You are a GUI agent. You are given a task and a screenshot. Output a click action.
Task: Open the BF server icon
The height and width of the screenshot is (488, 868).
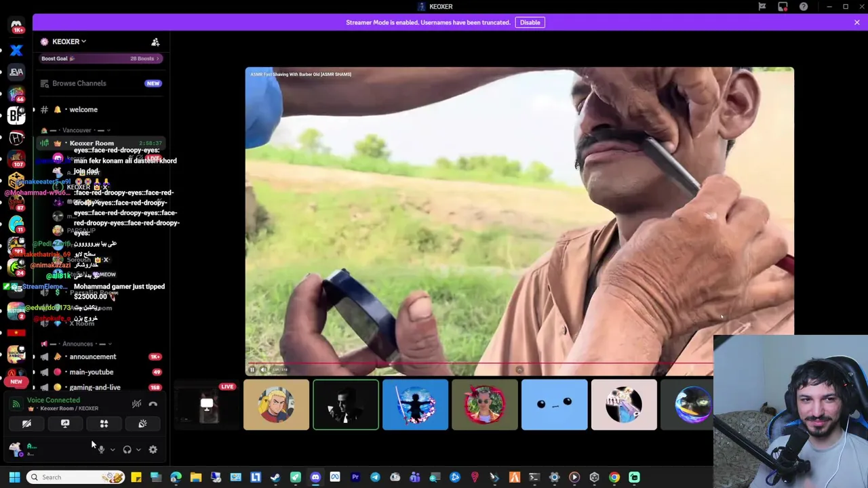coord(16,115)
